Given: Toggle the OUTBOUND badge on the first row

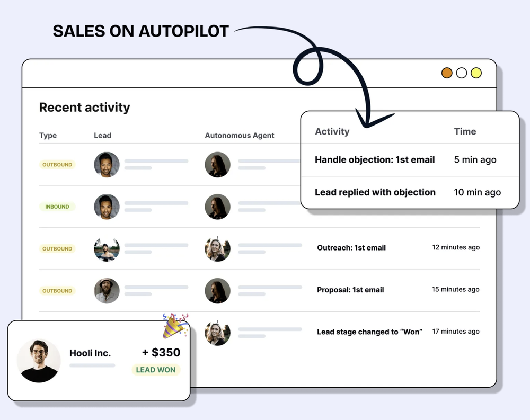Looking at the screenshot, I should [x=57, y=165].
